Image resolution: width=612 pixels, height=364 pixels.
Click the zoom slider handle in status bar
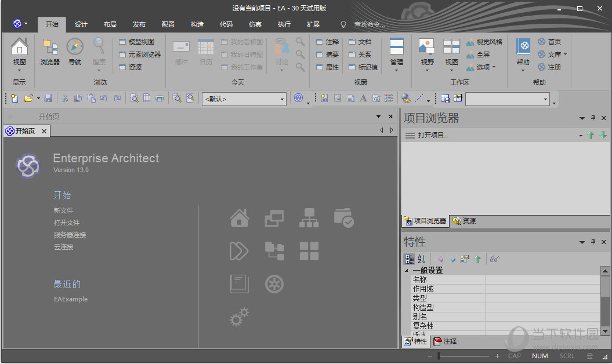pos(439,356)
